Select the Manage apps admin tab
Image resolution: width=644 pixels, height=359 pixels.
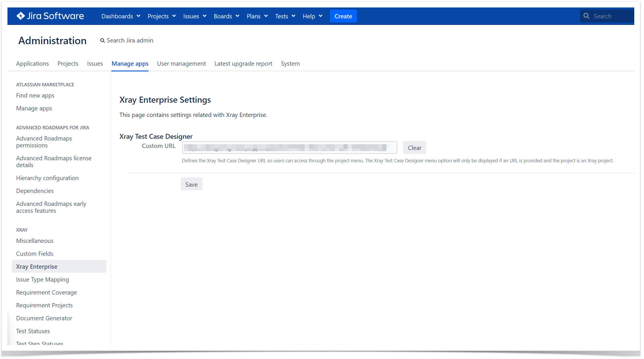click(x=130, y=64)
